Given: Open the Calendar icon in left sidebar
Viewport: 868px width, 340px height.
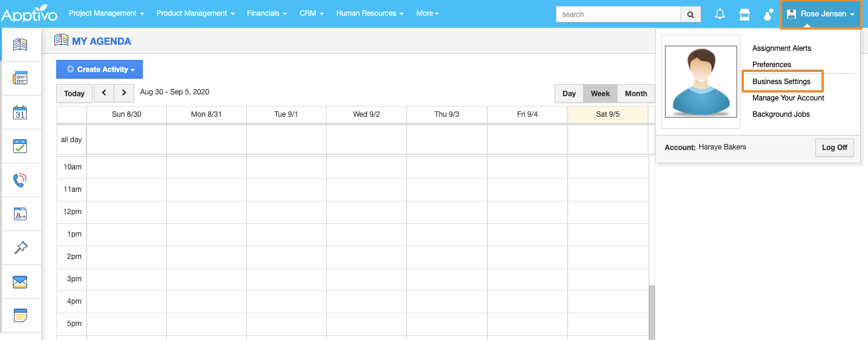Looking at the screenshot, I should pos(21,112).
